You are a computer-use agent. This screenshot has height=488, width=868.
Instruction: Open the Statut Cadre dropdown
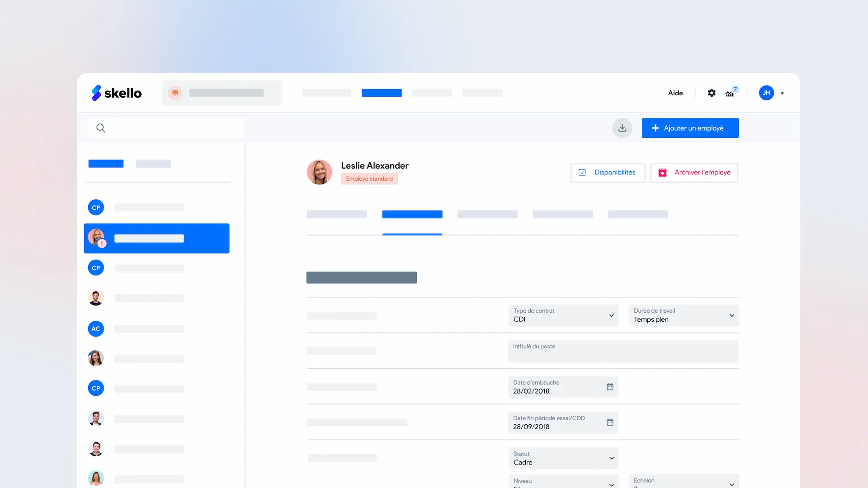click(563, 458)
